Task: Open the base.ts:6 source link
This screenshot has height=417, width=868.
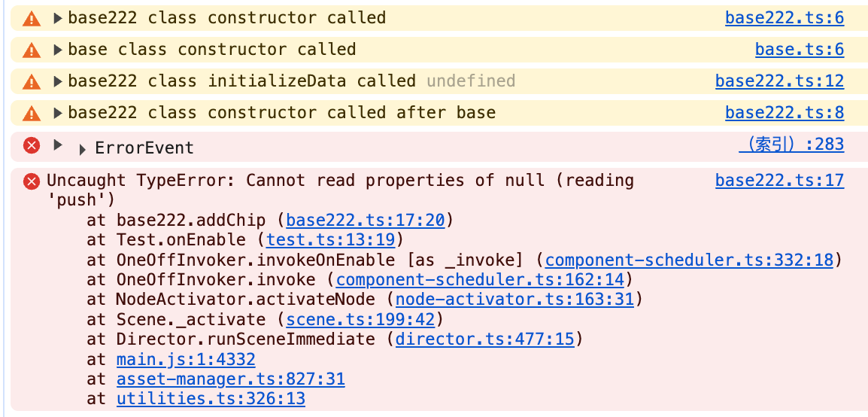Action: click(x=800, y=50)
